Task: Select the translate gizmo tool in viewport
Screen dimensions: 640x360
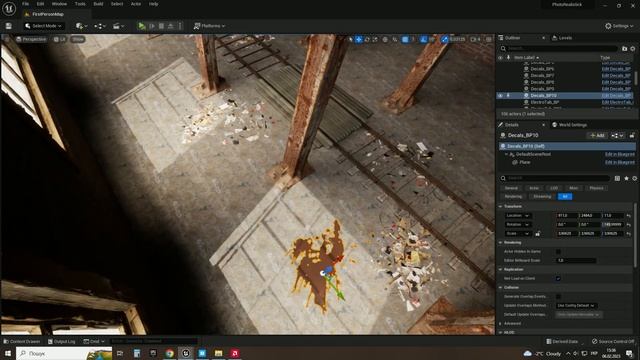Action: (359, 40)
